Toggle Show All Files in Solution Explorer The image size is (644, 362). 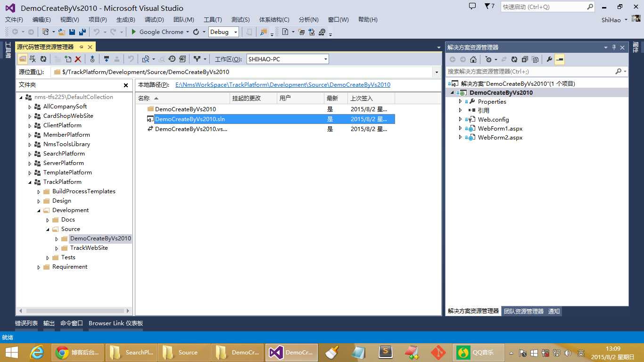coord(535,59)
